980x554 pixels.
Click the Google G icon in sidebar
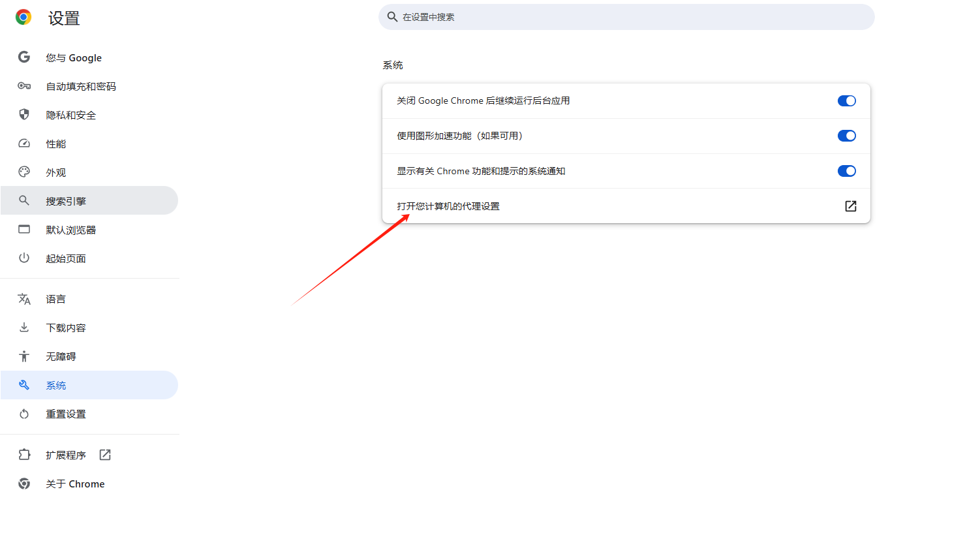coord(24,57)
